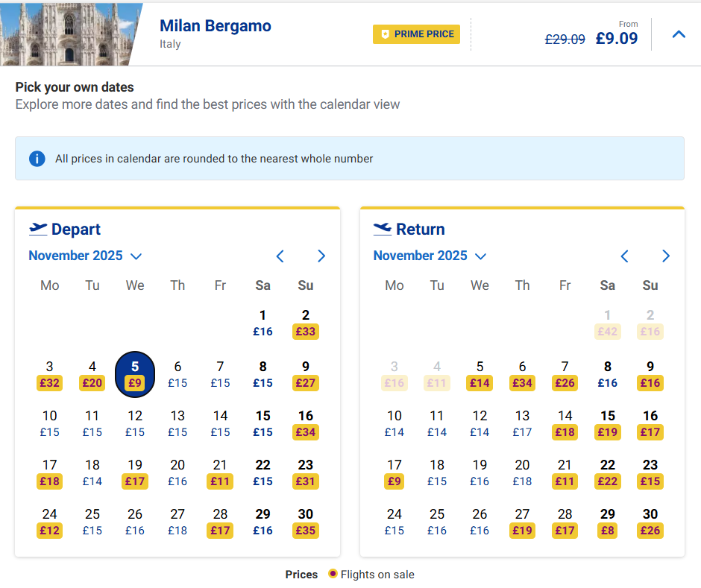Select return date November 5 at £14

tap(480, 375)
